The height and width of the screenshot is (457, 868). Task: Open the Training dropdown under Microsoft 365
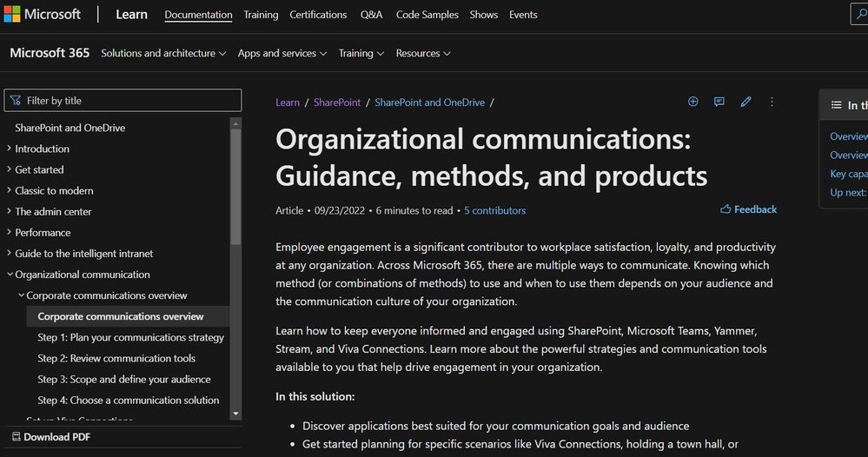pos(361,53)
